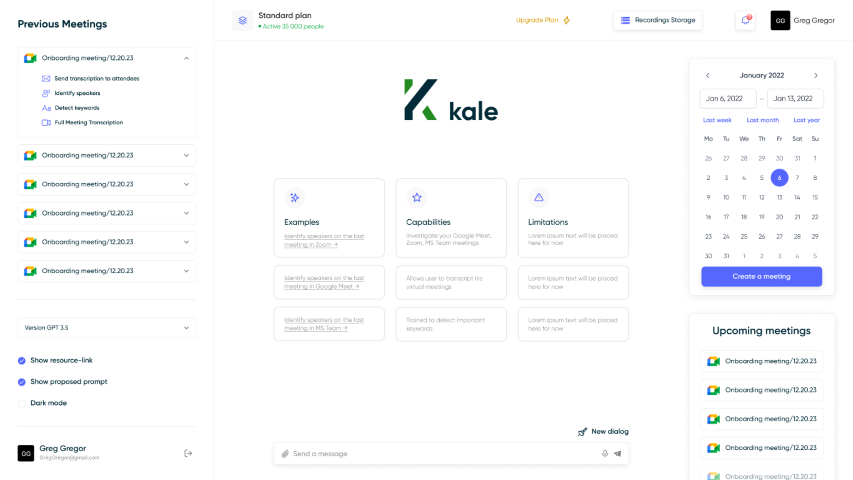This screenshot has width=853, height=480.
Task: Click the Upgrade Plan link
Action: point(537,20)
